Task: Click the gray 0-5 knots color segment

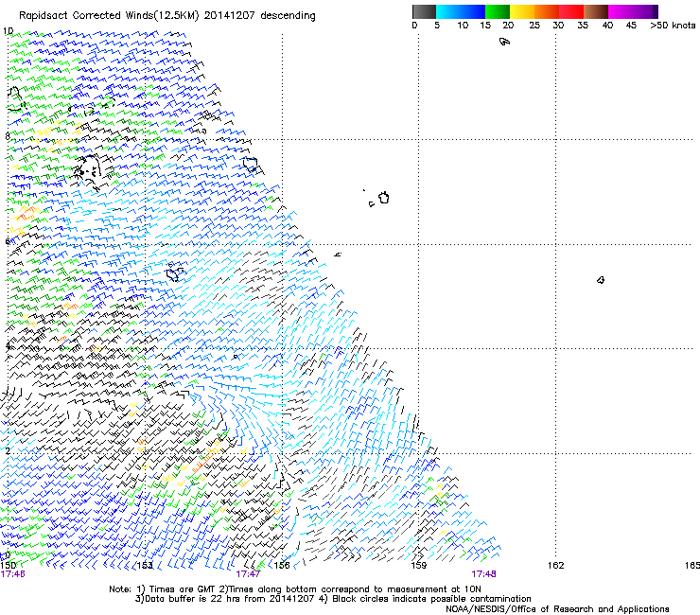Action: 424,11
